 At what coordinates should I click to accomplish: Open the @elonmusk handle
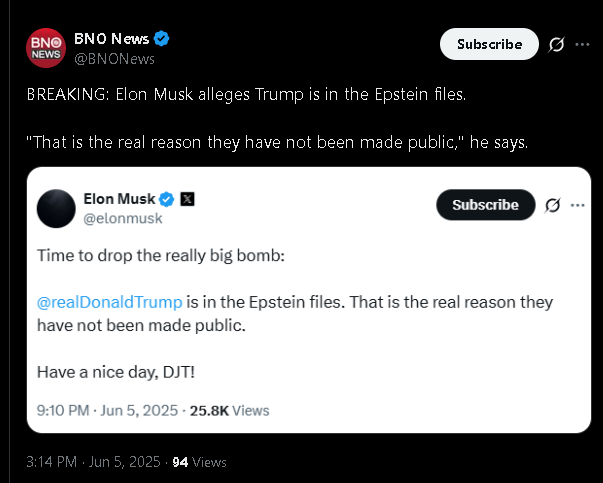(x=123, y=218)
